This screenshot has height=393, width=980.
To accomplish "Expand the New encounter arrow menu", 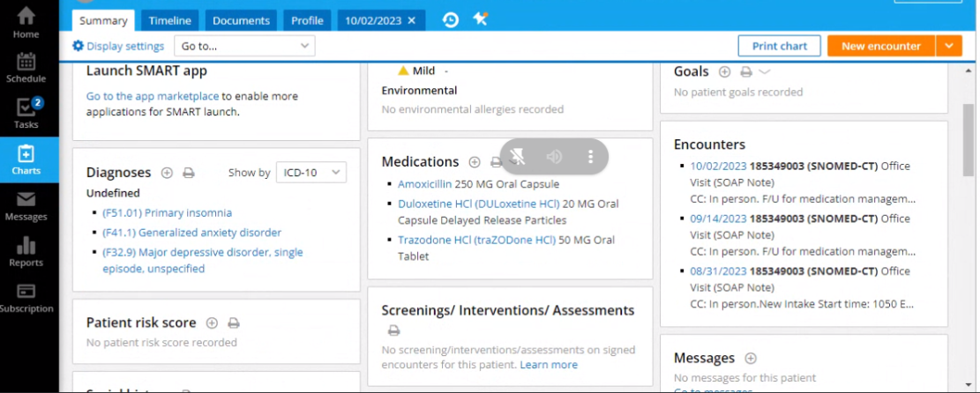I will point(948,46).
